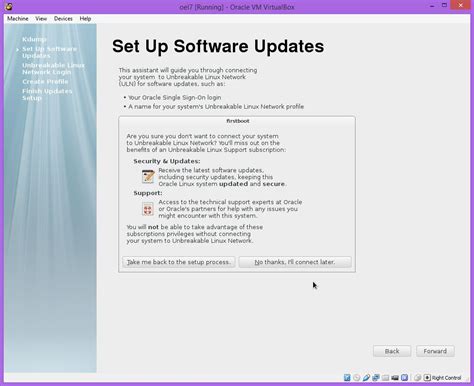Click 'Take me back to the setup process'
Viewport: 474px width, 386px height.
(179, 262)
